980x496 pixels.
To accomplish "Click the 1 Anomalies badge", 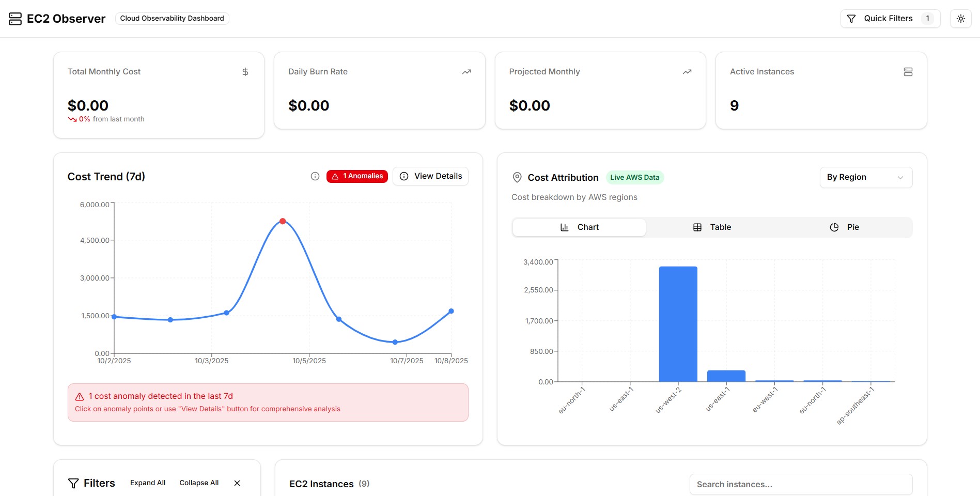I will click(x=356, y=176).
